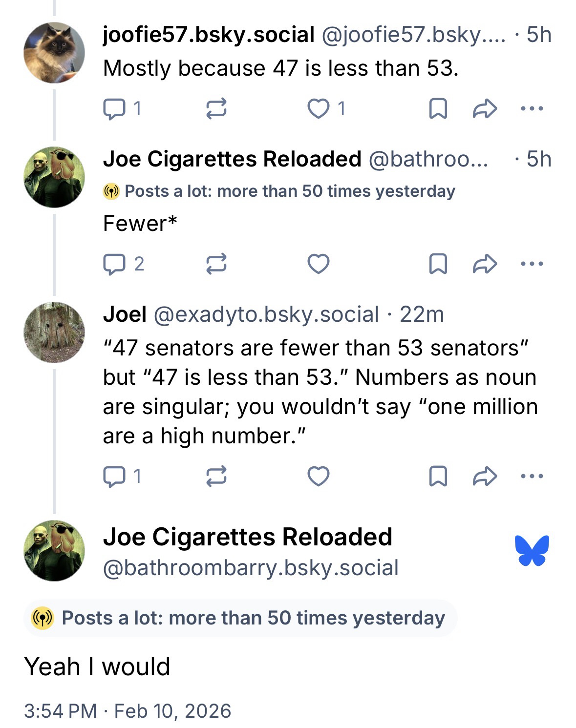Open joofie57.bsky.social profile name link

point(208,35)
